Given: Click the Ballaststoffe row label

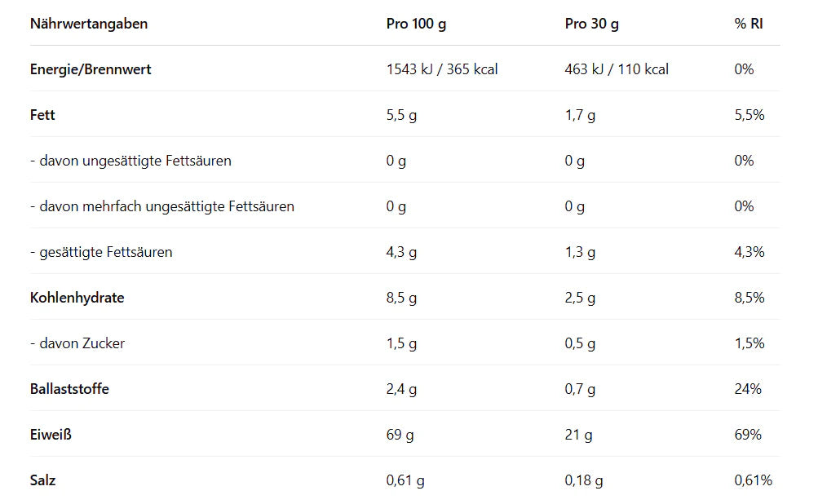Looking at the screenshot, I should [x=69, y=389].
